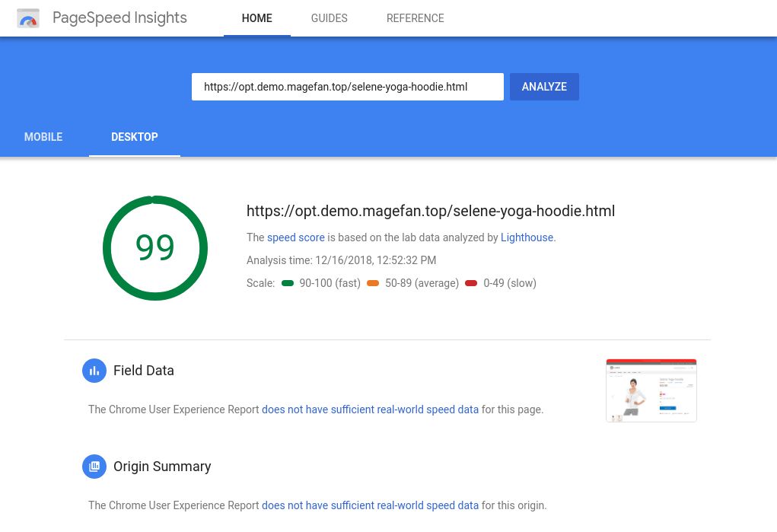Screen dimensions: 777x532
Task: Click the Origin Summary icon
Action: pos(94,467)
